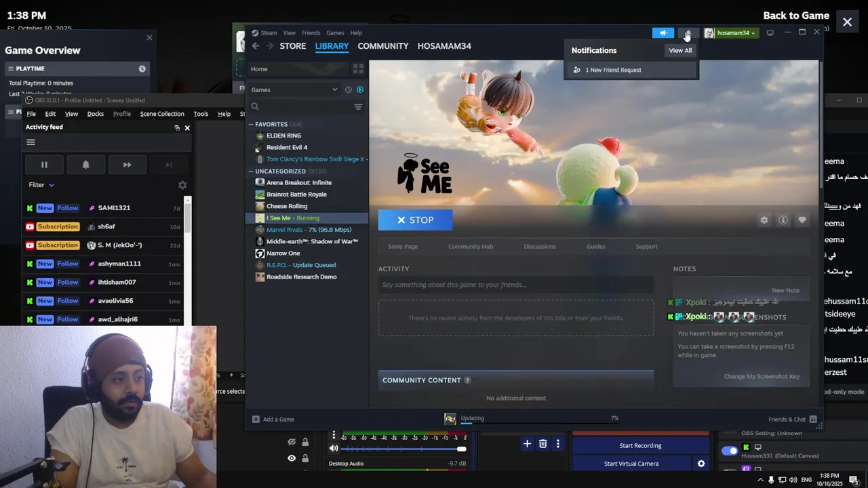Mute alerts with Activity feed bell button
Screen dimensions: 868x488
(85, 165)
